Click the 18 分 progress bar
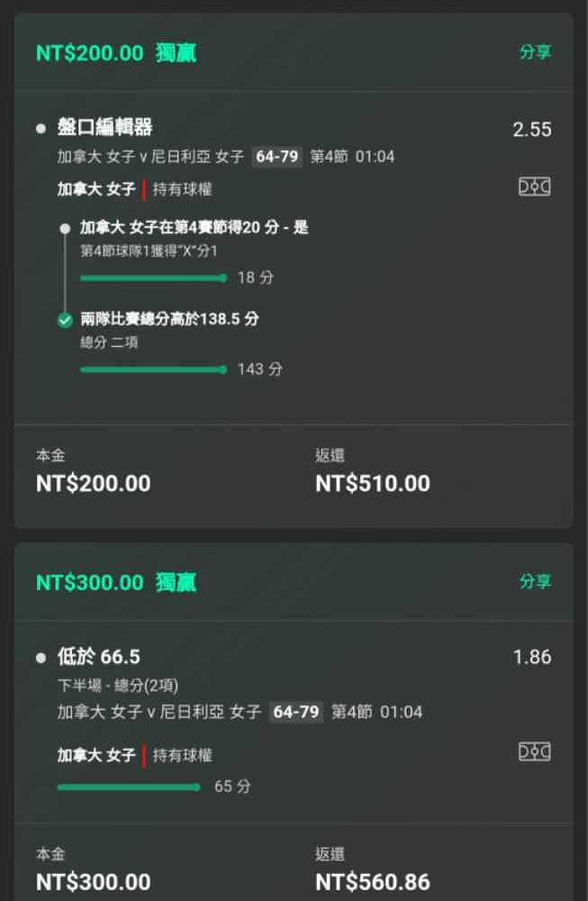Image resolution: width=588 pixels, height=901 pixels. [x=153, y=278]
